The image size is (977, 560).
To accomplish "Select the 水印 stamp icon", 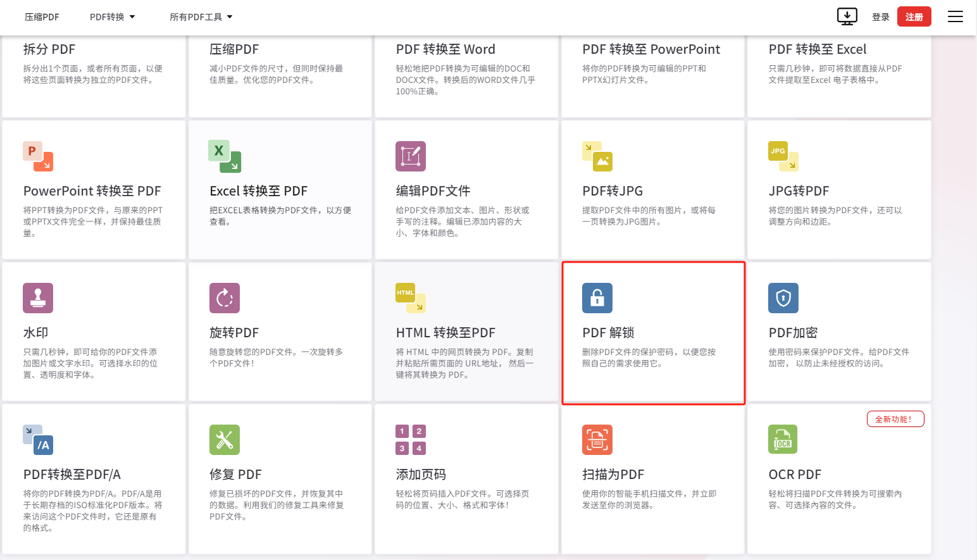I will coord(38,298).
